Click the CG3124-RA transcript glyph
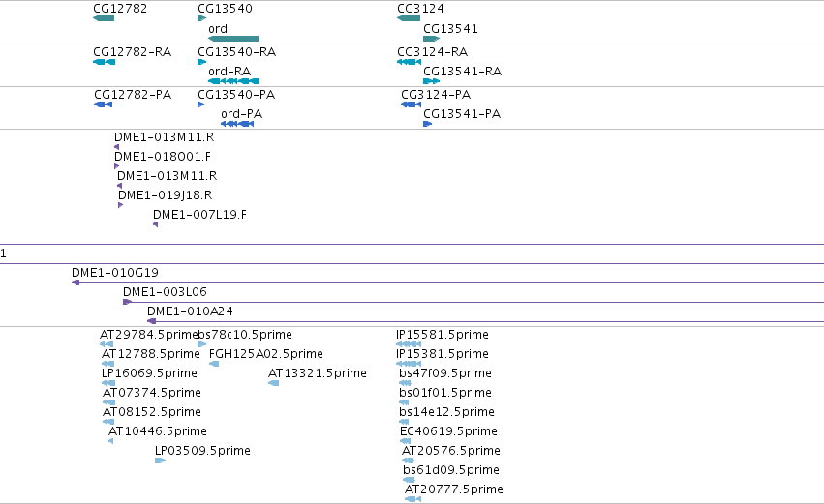 pos(409,61)
